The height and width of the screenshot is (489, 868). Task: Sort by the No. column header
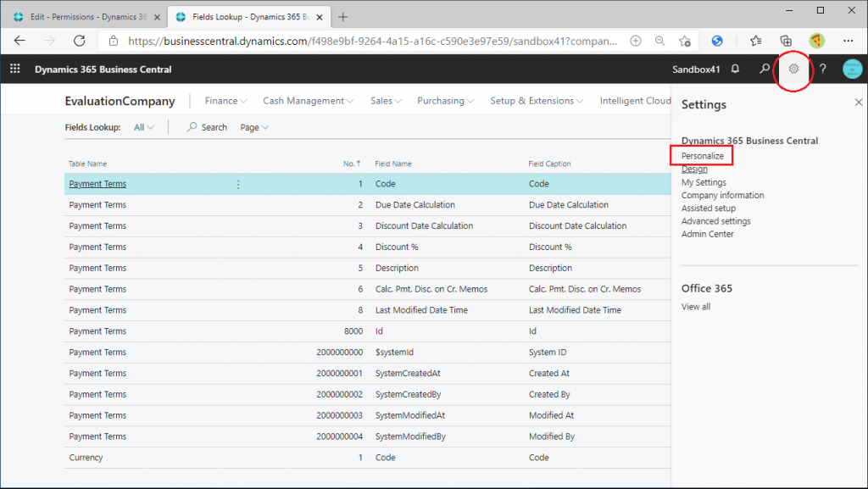tap(352, 164)
